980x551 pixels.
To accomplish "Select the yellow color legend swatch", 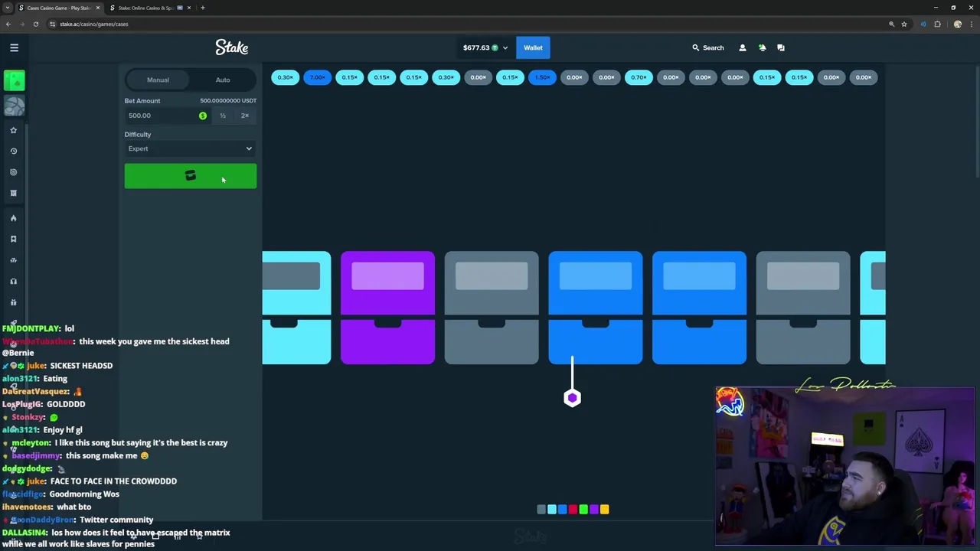I will (604, 510).
